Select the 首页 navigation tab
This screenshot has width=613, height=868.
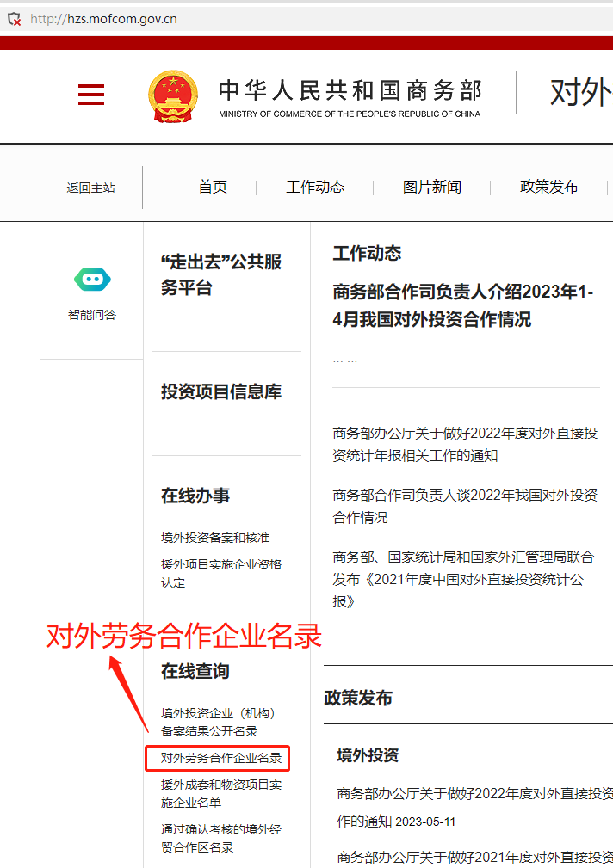213,187
